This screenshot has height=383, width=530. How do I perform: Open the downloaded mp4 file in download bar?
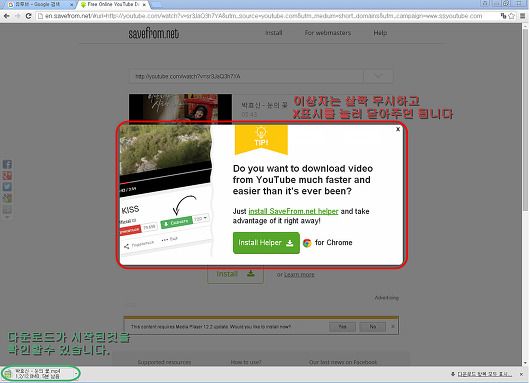pos(37,374)
